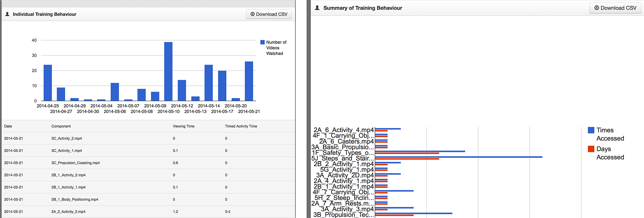The width and height of the screenshot is (644, 218).
Task: Click the Viewing Time column header
Action: 183,126
